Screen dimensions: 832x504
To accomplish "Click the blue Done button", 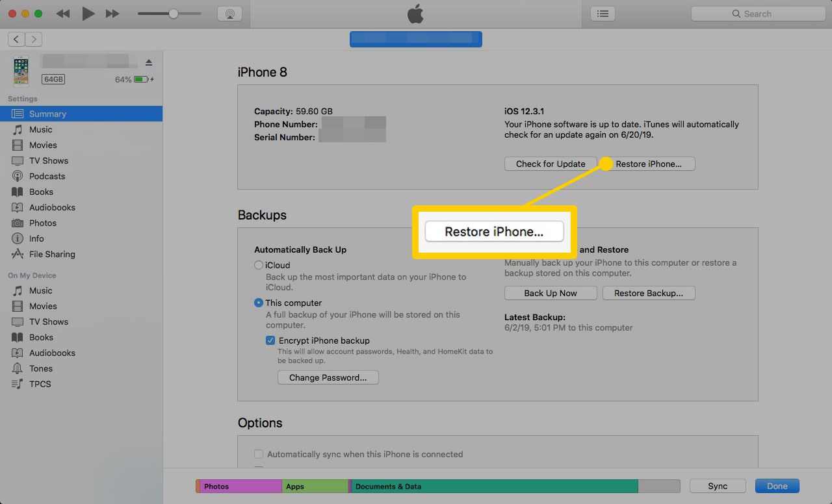I will [777, 486].
